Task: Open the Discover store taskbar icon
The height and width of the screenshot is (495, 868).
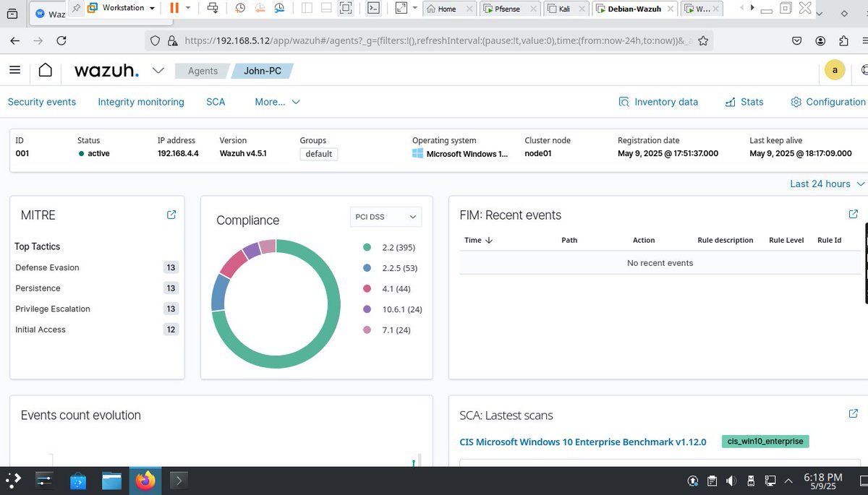Action: point(78,481)
